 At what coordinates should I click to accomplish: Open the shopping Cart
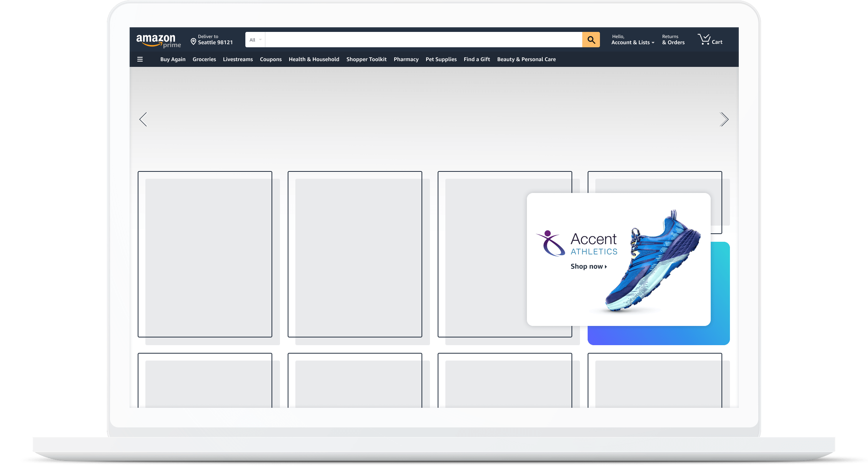[710, 39]
